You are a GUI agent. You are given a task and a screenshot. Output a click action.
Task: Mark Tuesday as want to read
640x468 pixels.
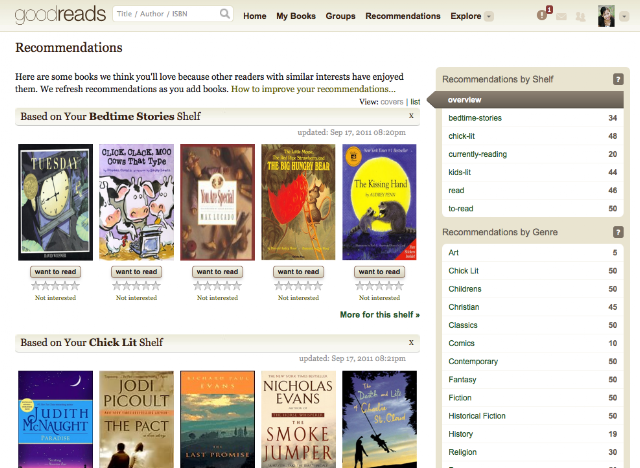tap(55, 272)
